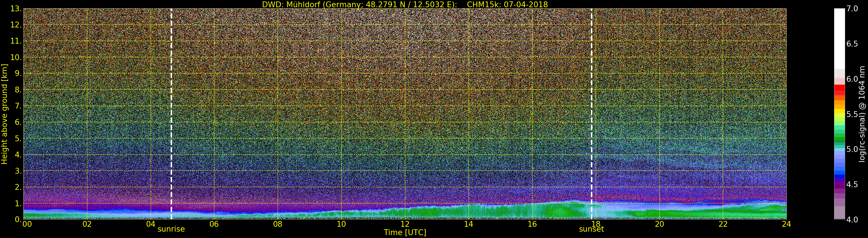Click the time axis tick '14'
This screenshot has width=868, height=238.
click(x=468, y=224)
